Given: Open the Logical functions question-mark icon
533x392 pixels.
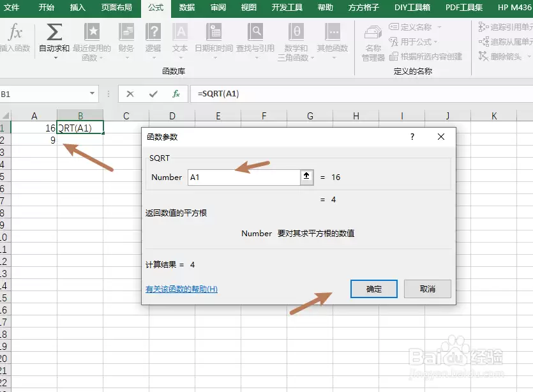Looking at the screenshot, I should (x=153, y=32).
